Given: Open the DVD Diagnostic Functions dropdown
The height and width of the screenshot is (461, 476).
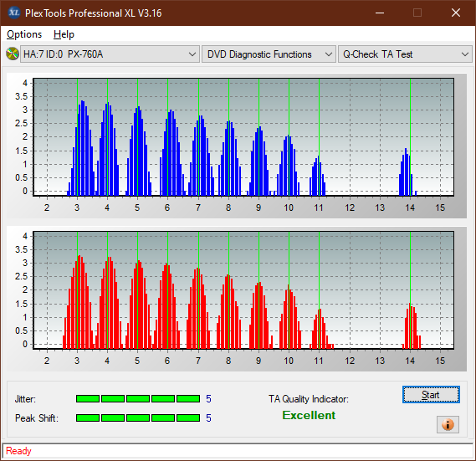Looking at the screenshot, I should pos(269,54).
